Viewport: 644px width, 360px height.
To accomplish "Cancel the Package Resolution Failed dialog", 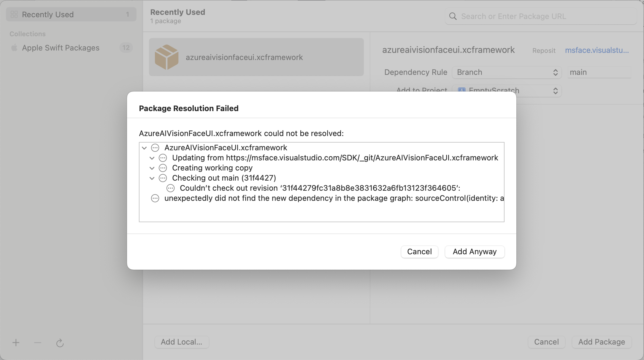I will coord(419,252).
